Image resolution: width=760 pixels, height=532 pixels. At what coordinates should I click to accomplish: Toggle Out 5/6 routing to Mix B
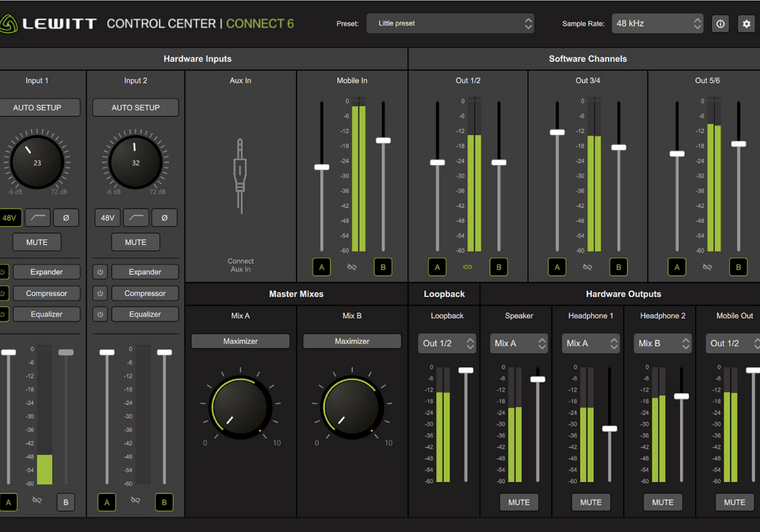[x=738, y=267]
